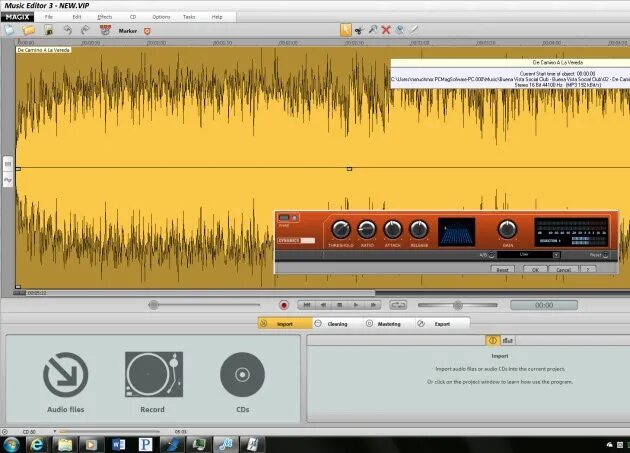The height and width of the screenshot is (453, 630).
Task: Toggle the Dynamics effect power switch
Action: [x=284, y=217]
